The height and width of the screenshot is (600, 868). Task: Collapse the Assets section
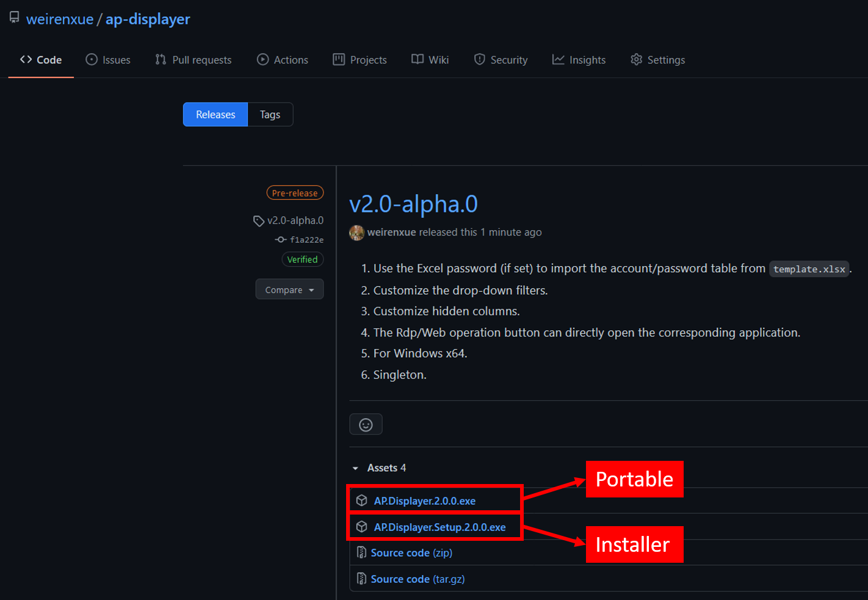point(355,468)
